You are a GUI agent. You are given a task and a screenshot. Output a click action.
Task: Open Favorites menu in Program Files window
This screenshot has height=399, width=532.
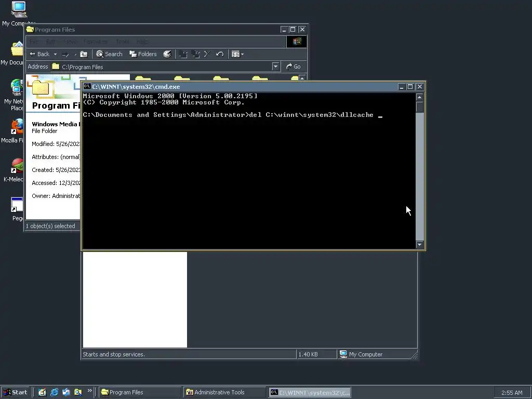[96, 42]
